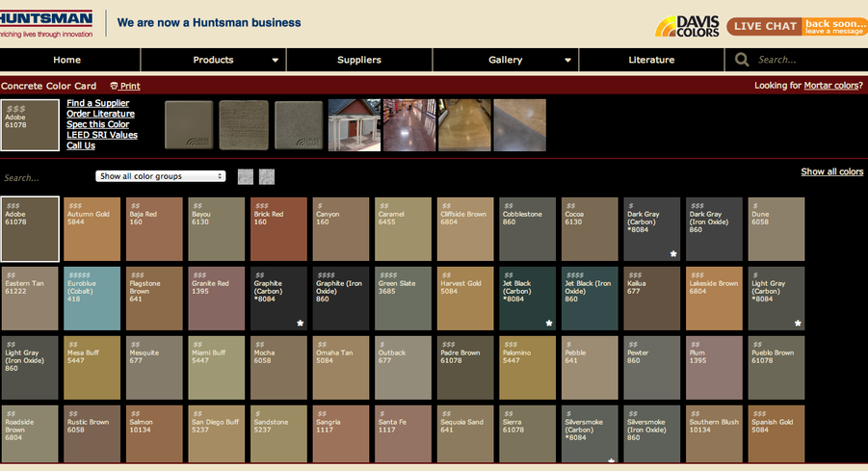This screenshot has width=868, height=471.
Task: Select the second texture icon beside color groups
Action: click(x=267, y=176)
